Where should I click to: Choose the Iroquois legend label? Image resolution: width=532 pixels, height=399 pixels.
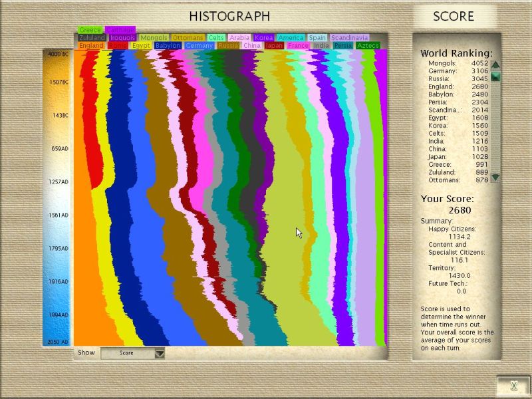point(123,38)
